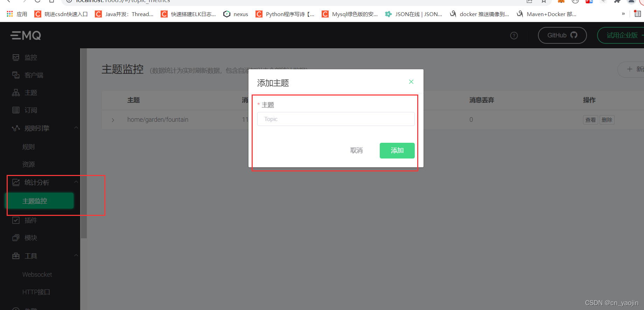Open 客户端 in the sidebar

tap(34, 75)
